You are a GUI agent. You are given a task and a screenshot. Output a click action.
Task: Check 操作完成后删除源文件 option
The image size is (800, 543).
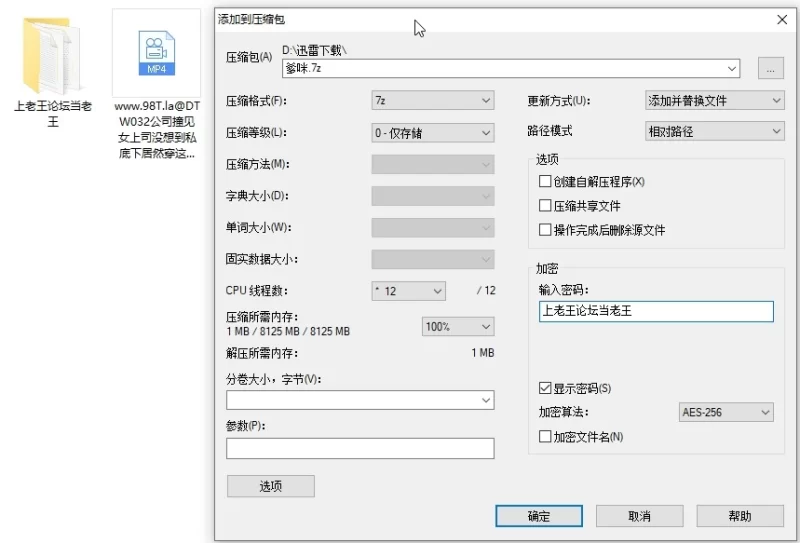545,230
